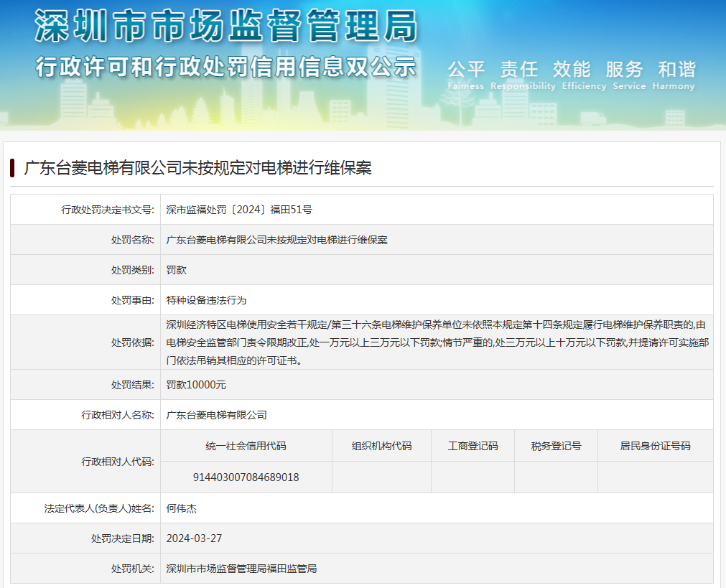
Task: Click the 税务登记号 column header
Action: pyautogui.click(x=556, y=446)
